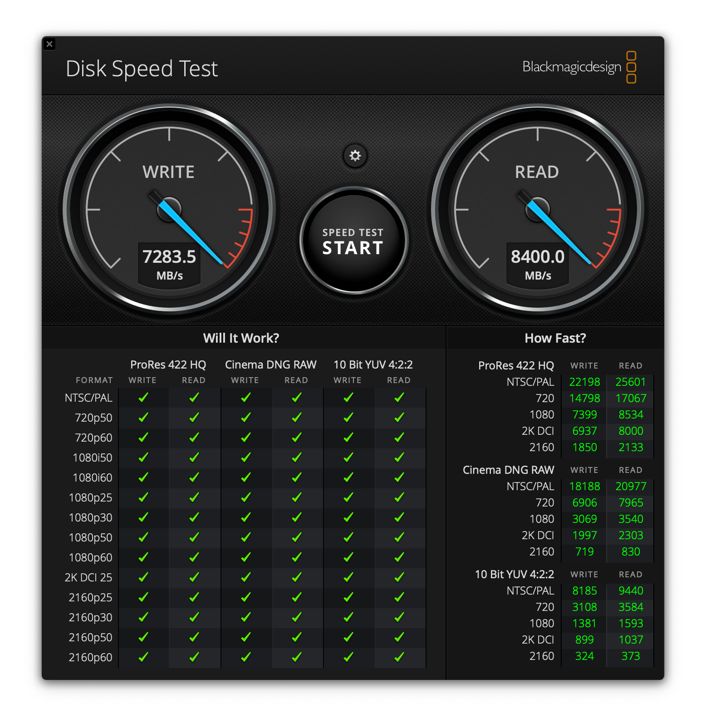This screenshot has height=728, width=706.
Task: Click Cinema DNG RAW write checkmark for 2160p60
Action: pos(246,657)
